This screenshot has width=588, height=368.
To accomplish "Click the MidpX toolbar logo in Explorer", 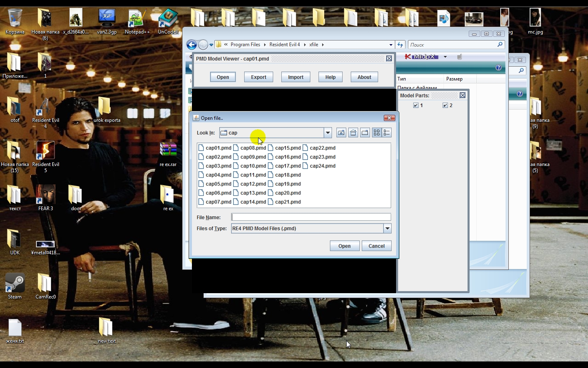I will pos(421,57).
